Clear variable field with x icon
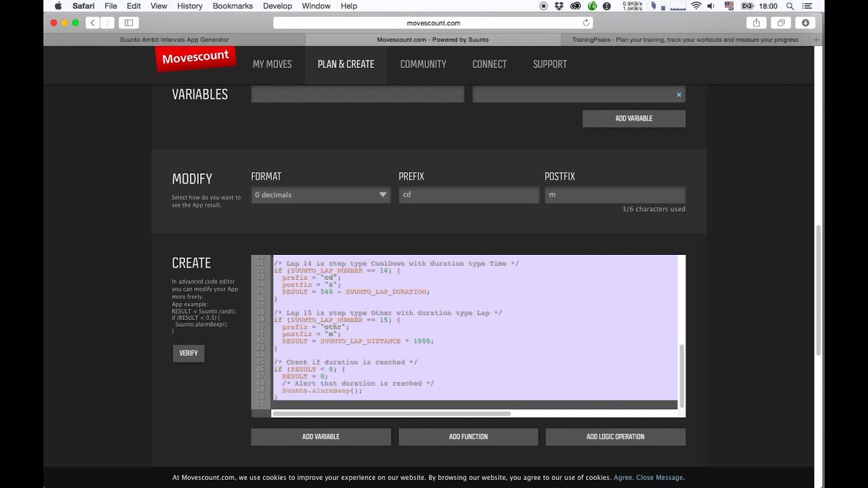 [x=679, y=95]
